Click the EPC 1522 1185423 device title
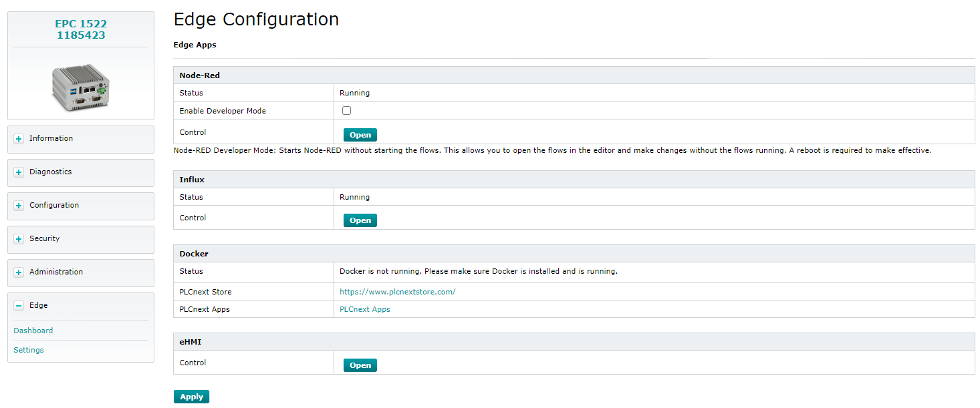 point(81,29)
